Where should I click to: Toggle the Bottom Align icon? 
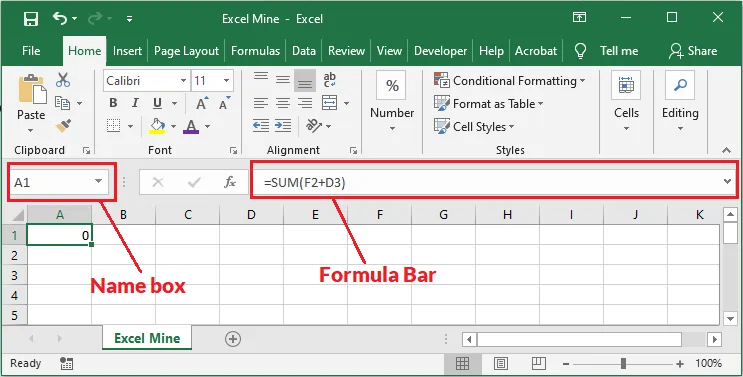coord(305,81)
